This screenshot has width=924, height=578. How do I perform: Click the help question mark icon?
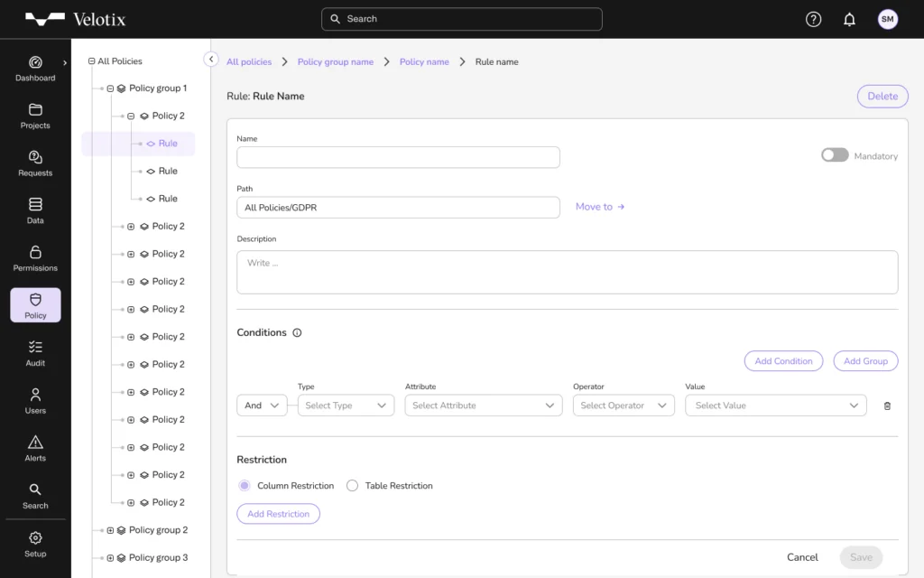click(x=813, y=20)
